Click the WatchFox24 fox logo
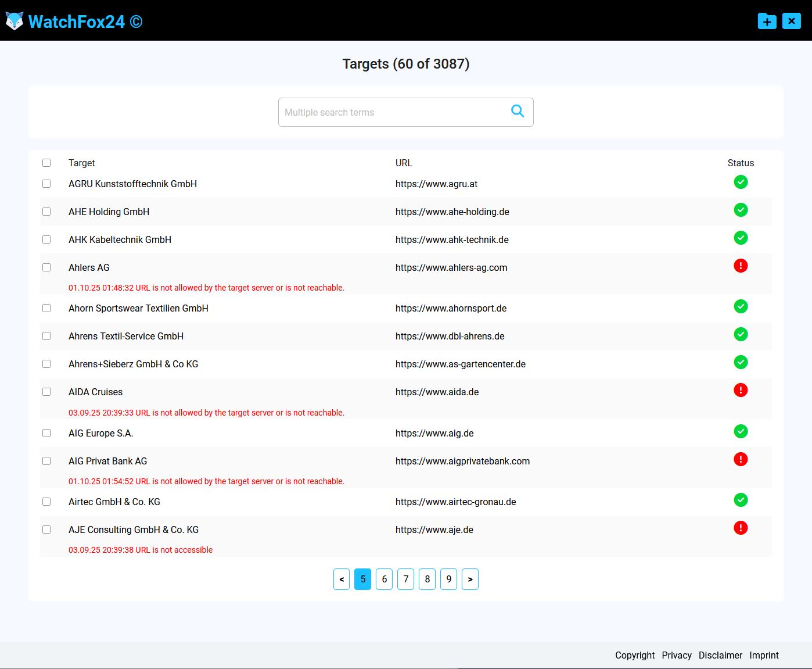Image resolution: width=812 pixels, height=669 pixels. 15,22
